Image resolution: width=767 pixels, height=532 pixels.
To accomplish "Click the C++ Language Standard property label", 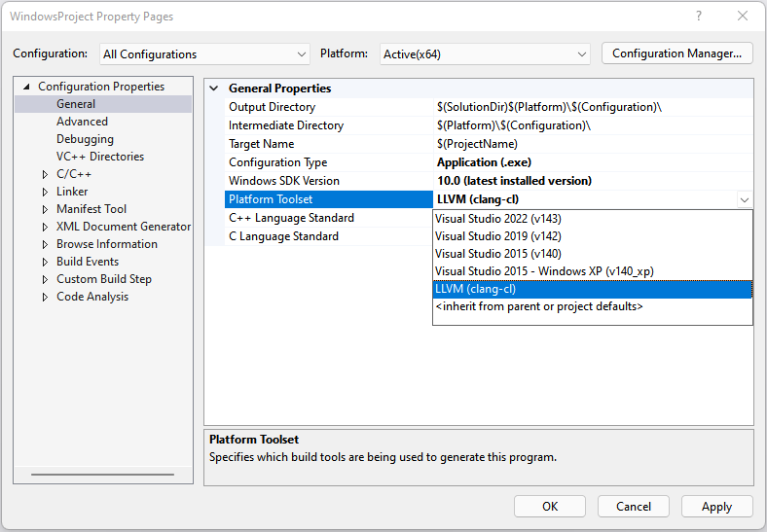I will [x=291, y=218].
